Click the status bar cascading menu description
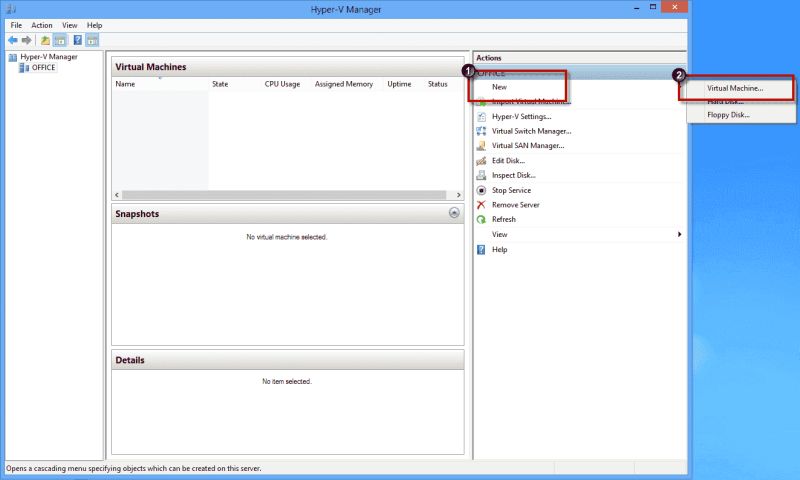 134,468
